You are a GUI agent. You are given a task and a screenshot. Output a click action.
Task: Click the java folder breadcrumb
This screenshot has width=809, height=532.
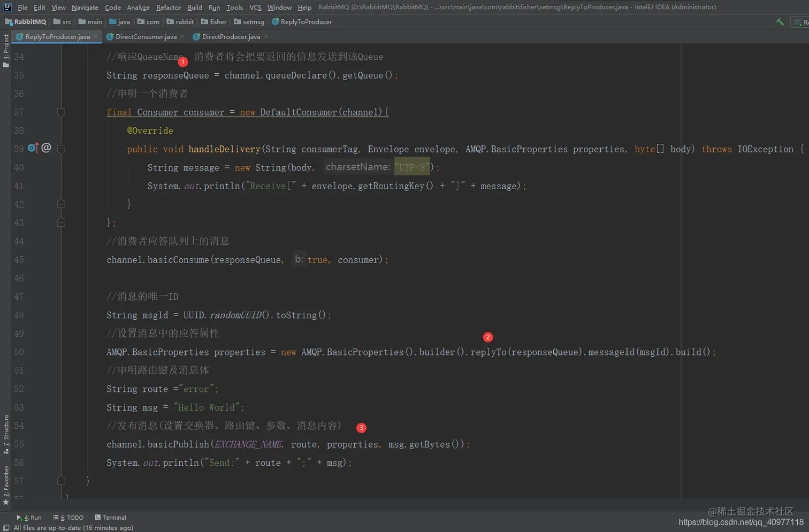point(120,22)
